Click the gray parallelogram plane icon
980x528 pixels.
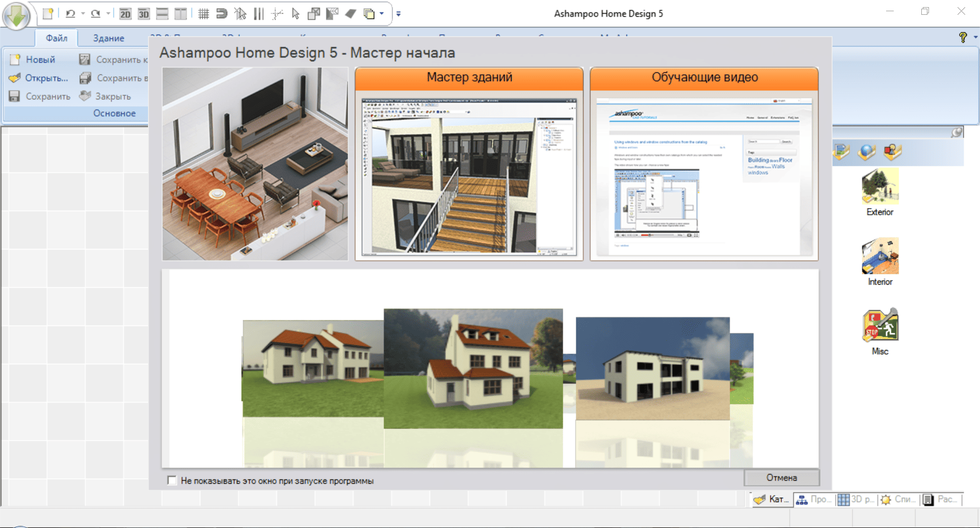point(351,14)
